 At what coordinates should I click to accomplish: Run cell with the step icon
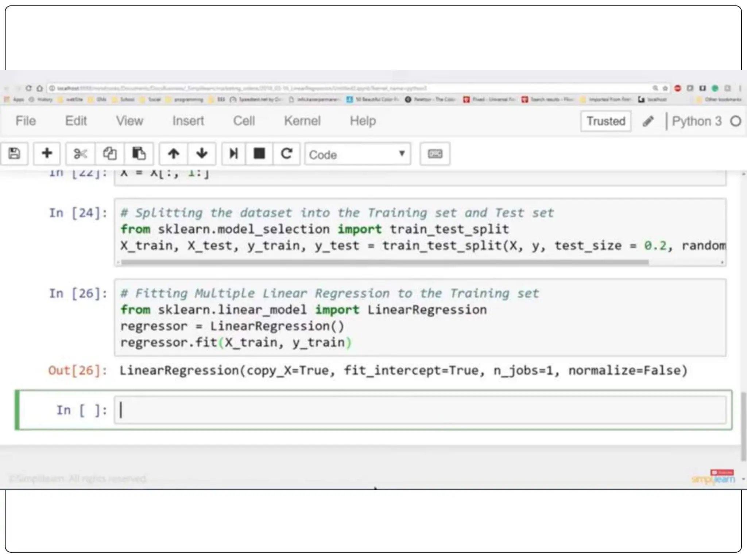tap(233, 153)
